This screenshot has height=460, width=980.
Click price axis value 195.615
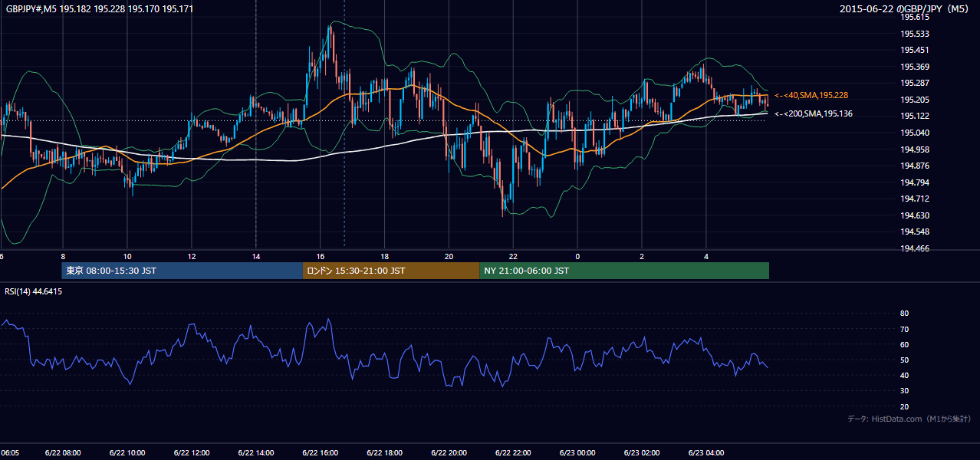pyautogui.click(x=914, y=17)
